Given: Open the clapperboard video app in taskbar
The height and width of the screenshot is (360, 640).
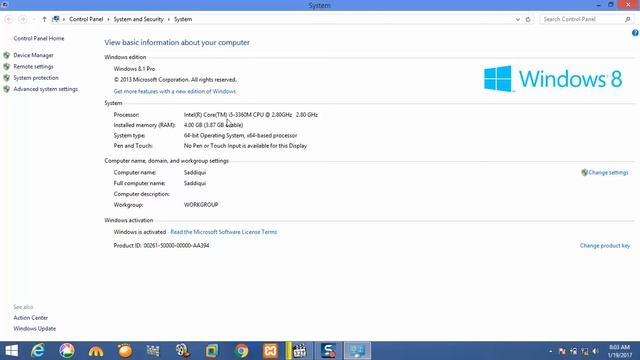Looking at the screenshot, I should 299,351.
